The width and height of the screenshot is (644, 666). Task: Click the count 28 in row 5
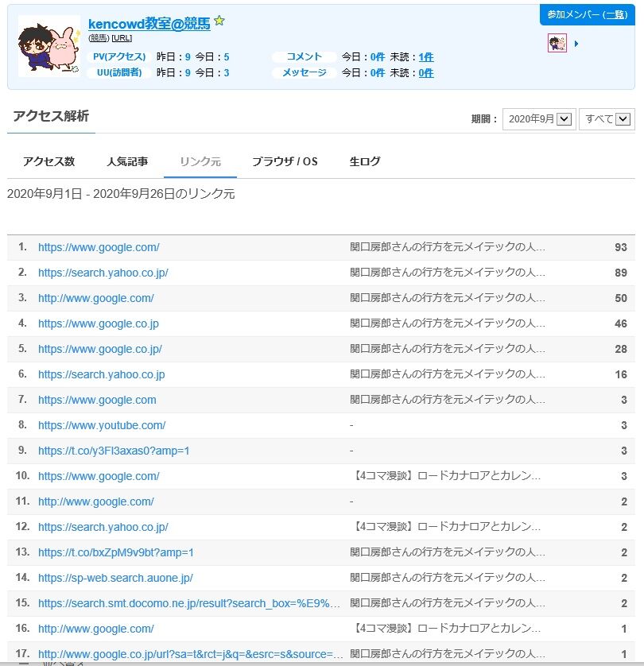click(621, 349)
